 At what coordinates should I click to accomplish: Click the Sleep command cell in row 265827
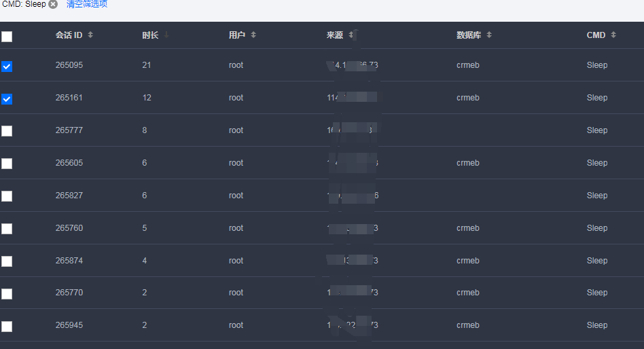pyautogui.click(x=597, y=196)
